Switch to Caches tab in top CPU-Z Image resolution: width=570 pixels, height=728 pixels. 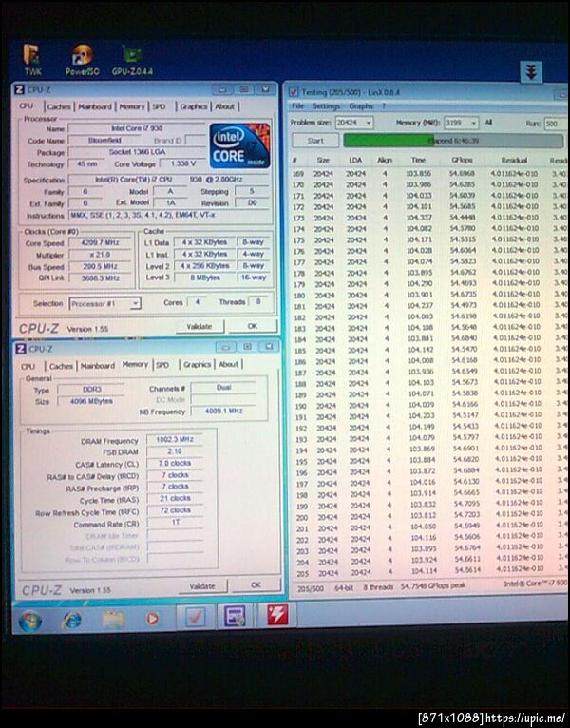pos(59,106)
